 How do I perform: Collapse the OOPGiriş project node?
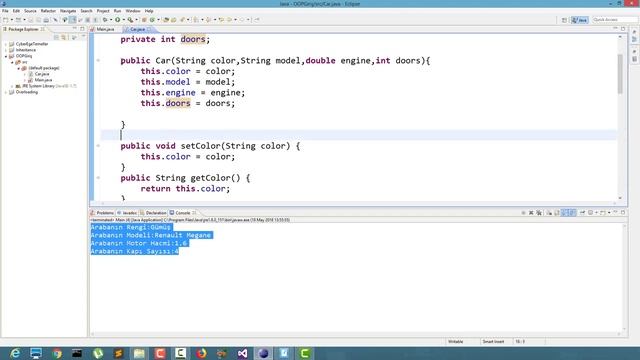(6, 56)
